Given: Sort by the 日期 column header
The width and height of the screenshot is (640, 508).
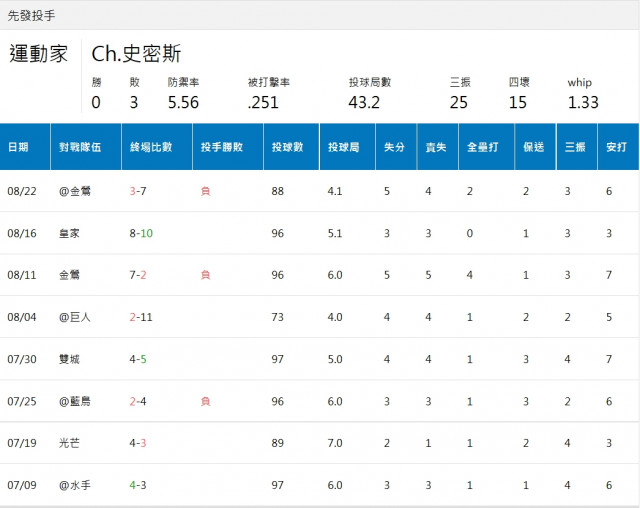Looking at the screenshot, I should (x=19, y=147).
